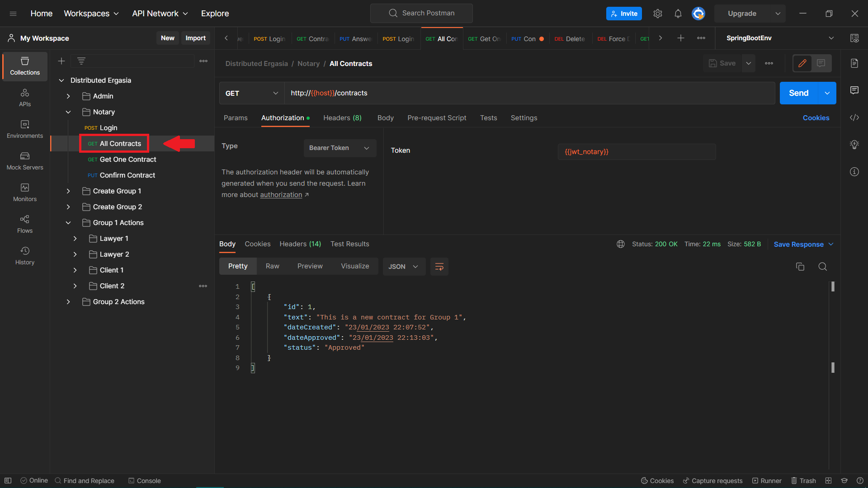Image resolution: width=868 pixels, height=488 pixels.
Task: Open the comments icon in right sidebar
Action: point(854,90)
